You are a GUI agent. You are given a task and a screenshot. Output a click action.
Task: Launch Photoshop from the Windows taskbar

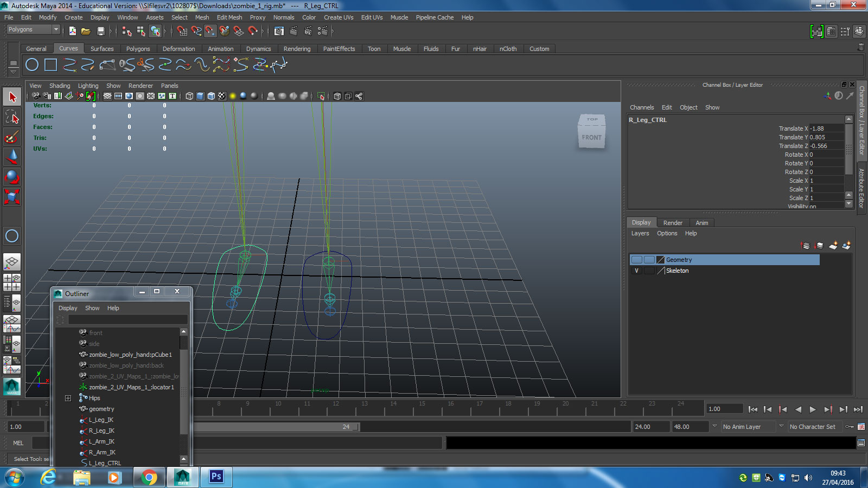pyautogui.click(x=216, y=477)
